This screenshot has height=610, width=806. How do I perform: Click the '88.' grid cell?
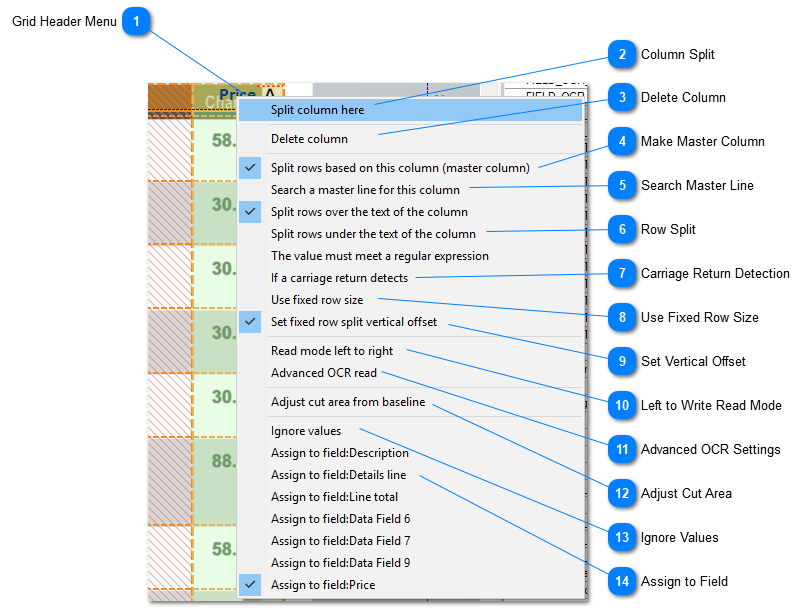coord(215,481)
